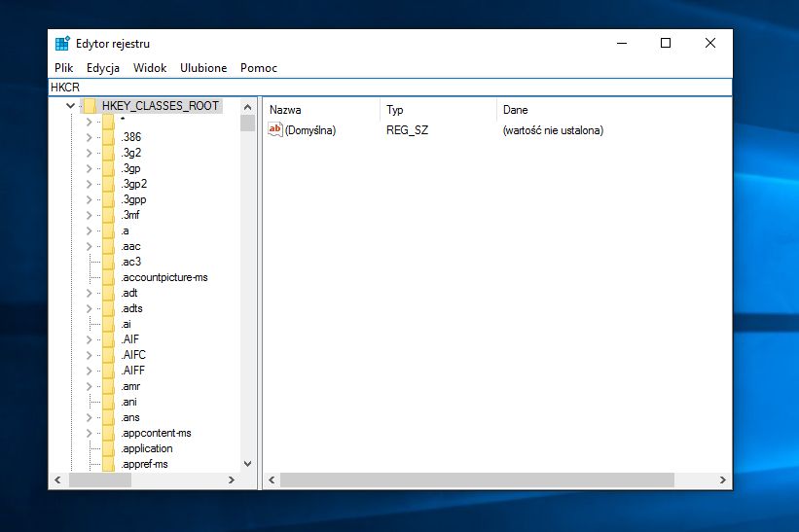This screenshot has height=532, width=799.
Task: Click the folder icon next to .accountpicture-ms
Action: tap(108, 277)
